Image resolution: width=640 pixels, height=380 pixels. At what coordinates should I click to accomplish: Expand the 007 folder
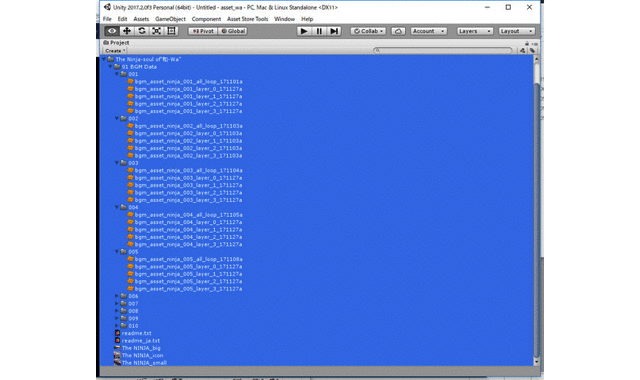[117, 303]
